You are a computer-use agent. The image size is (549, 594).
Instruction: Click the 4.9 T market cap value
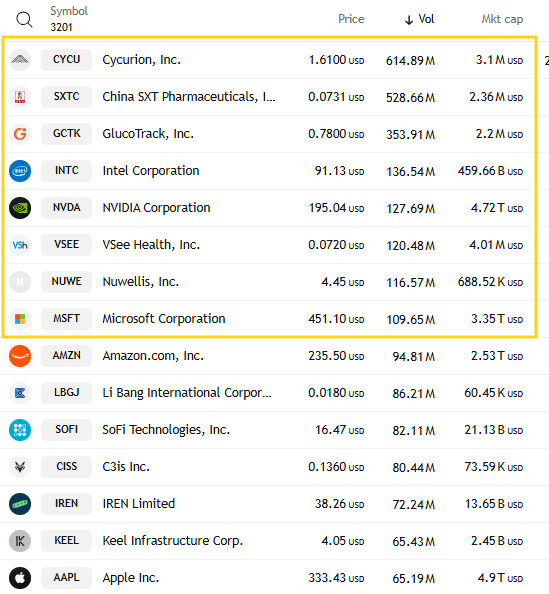click(500, 578)
